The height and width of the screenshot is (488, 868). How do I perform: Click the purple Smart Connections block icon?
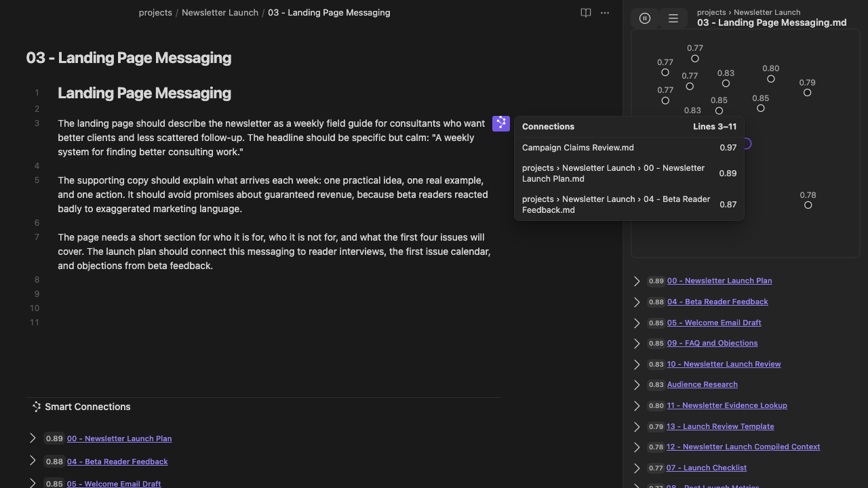coord(501,123)
